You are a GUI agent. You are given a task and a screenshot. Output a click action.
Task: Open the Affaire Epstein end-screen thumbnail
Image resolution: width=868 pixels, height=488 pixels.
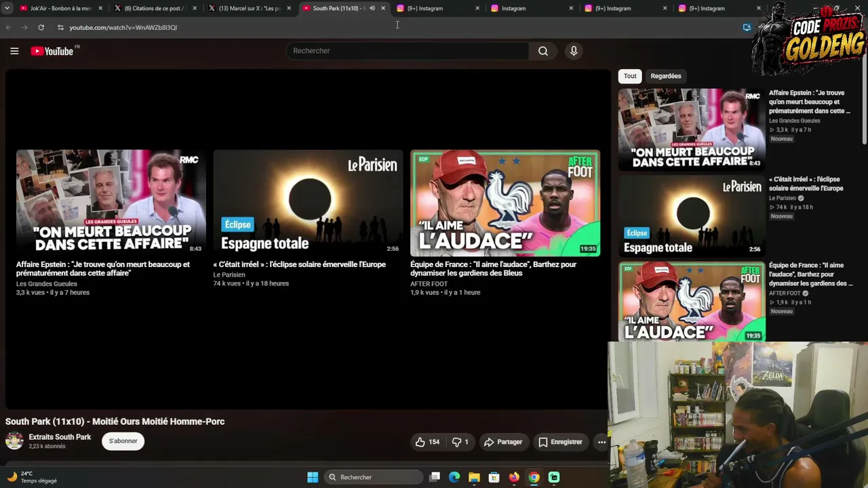(x=111, y=203)
